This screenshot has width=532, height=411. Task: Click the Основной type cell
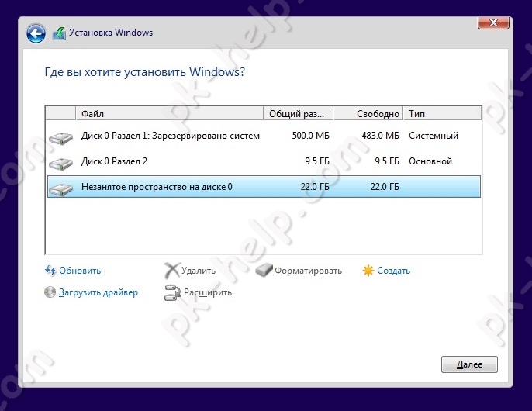(x=430, y=161)
